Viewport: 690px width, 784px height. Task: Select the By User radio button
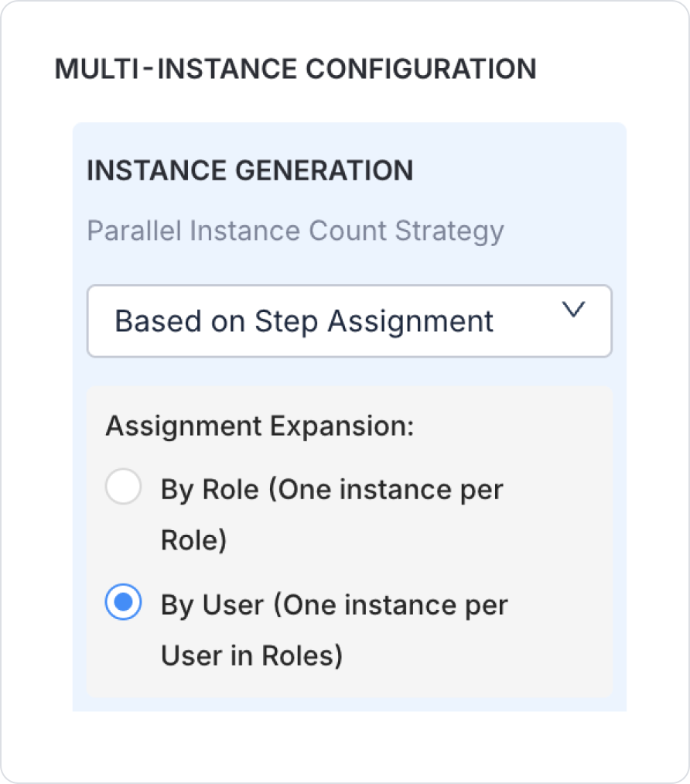pos(123,603)
